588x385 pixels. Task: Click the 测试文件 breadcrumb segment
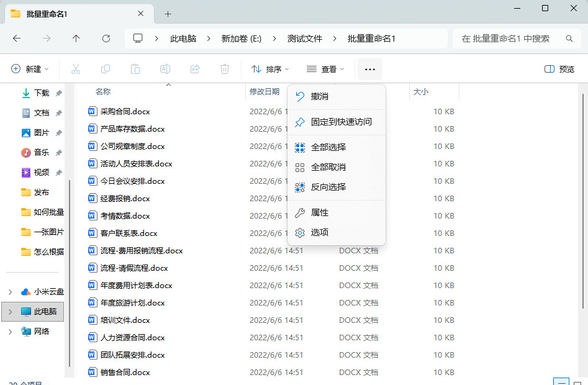click(x=304, y=38)
